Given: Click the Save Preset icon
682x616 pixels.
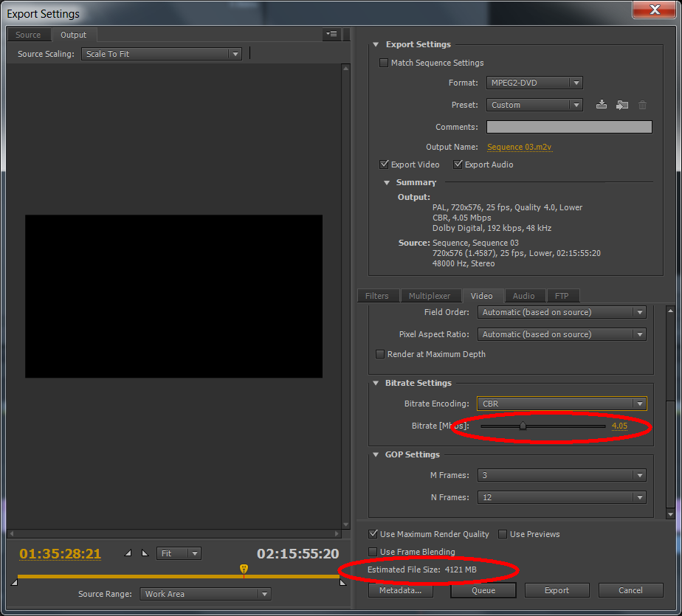Looking at the screenshot, I should tap(601, 104).
